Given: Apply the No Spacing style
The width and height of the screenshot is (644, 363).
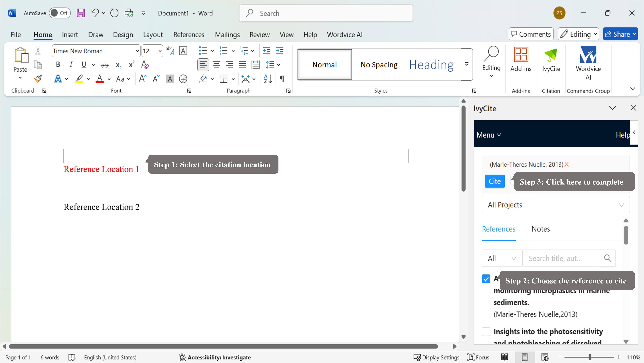Looking at the screenshot, I should [x=379, y=65].
